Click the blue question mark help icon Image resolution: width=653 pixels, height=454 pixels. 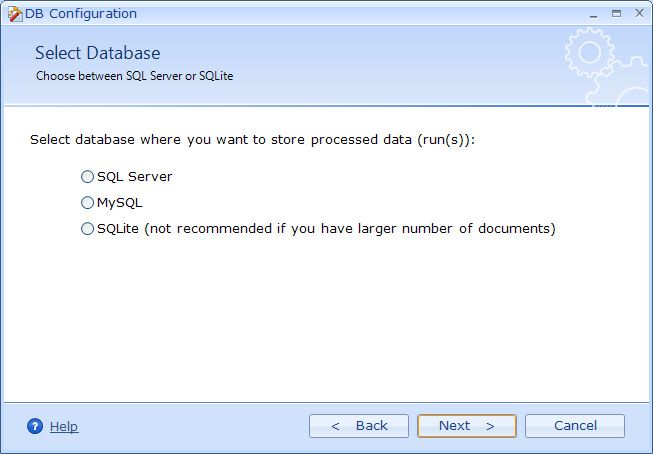[x=35, y=426]
